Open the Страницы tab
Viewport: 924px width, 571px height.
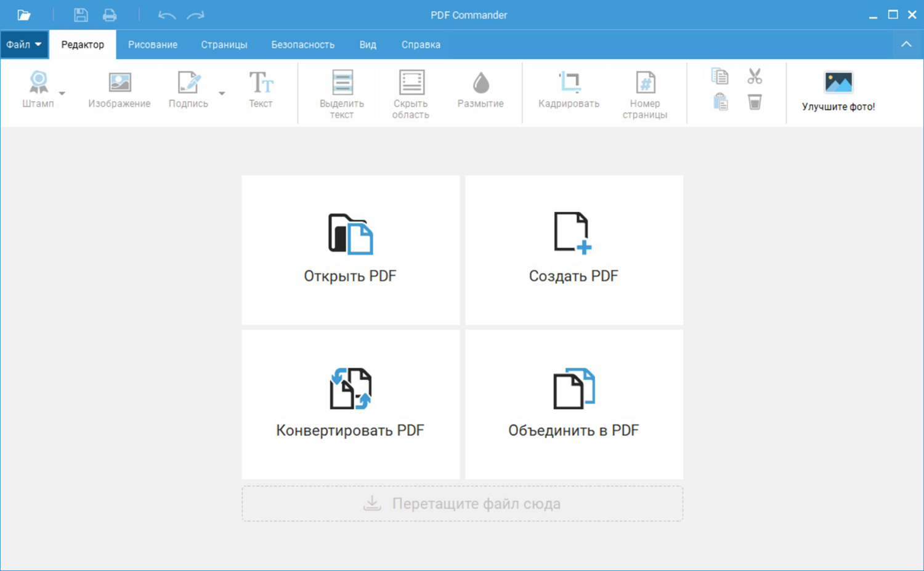coord(224,44)
